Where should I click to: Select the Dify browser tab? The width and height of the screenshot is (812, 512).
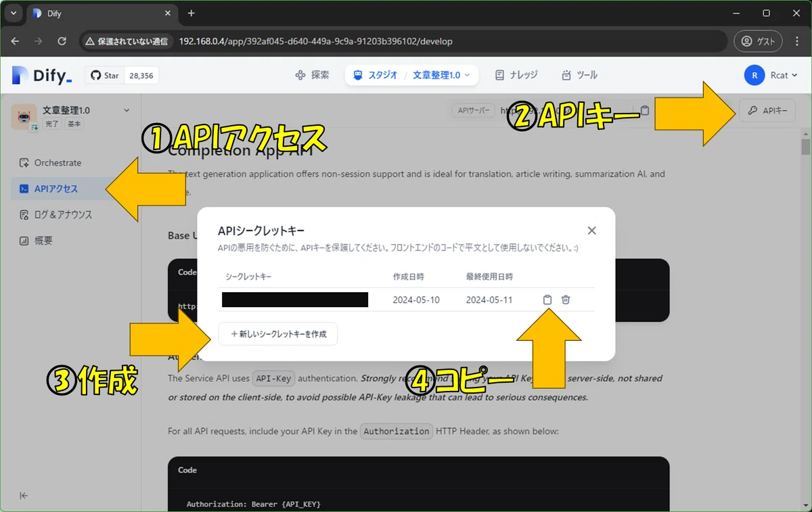(101, 14)
